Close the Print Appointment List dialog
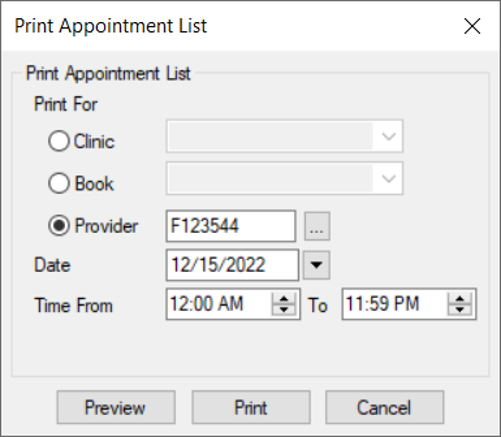This screenshot has height=437, width=501. pyautogui.click(x=472, y=26)
